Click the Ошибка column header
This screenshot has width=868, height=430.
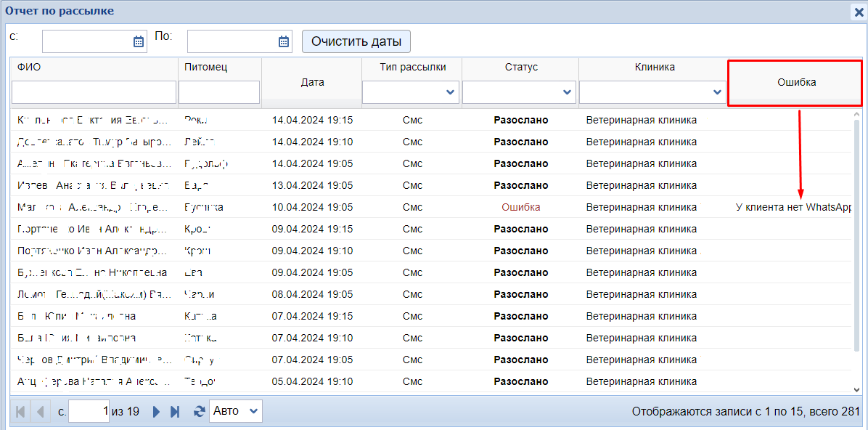click(795, 82)
